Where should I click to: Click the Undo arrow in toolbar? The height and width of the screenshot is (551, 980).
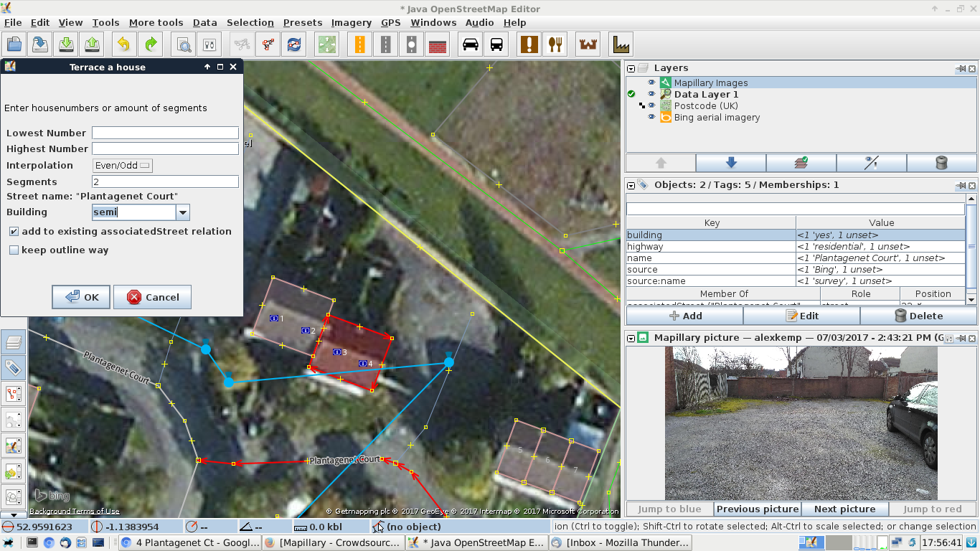(x=123, y=44)
